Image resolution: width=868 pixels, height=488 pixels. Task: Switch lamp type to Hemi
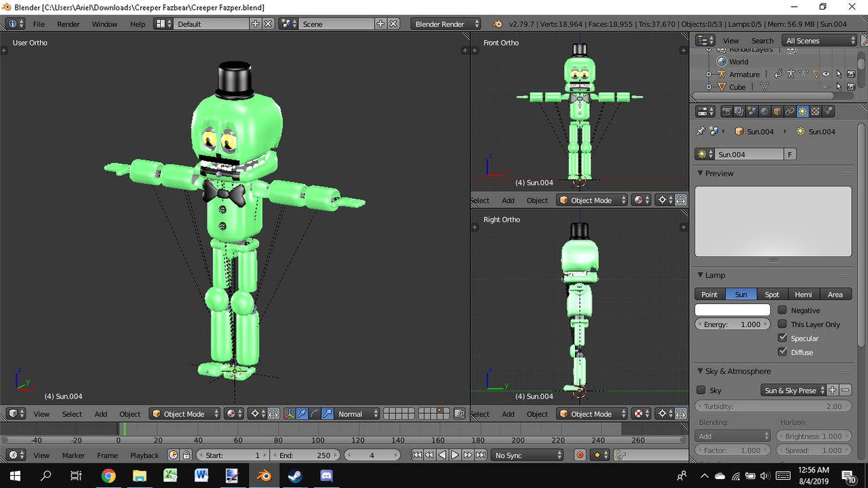pos(804,294)
